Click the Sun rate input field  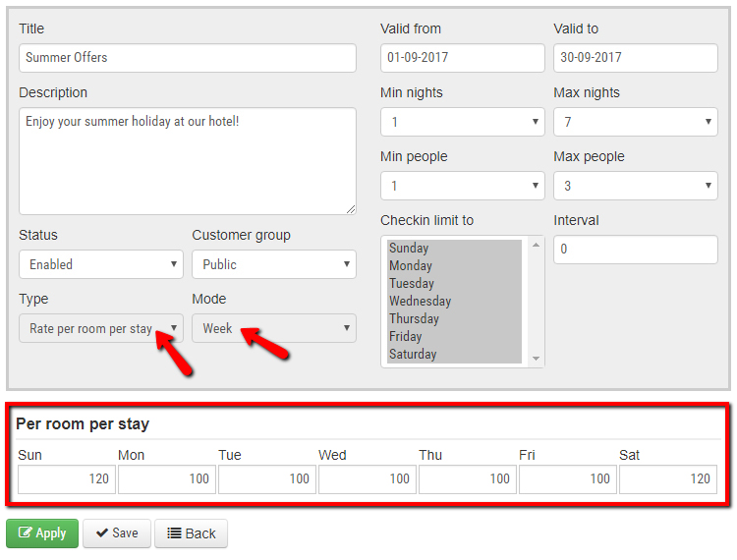coord(67,479)
